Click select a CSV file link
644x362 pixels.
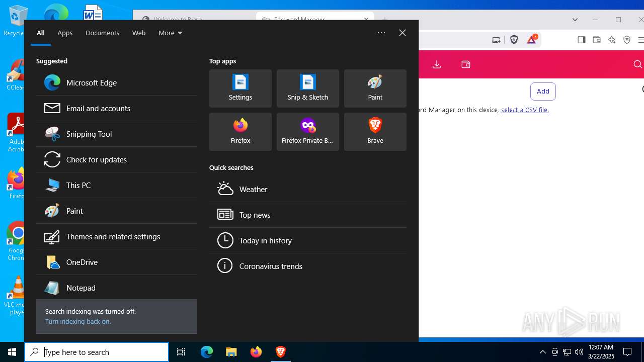click(525, 110)
